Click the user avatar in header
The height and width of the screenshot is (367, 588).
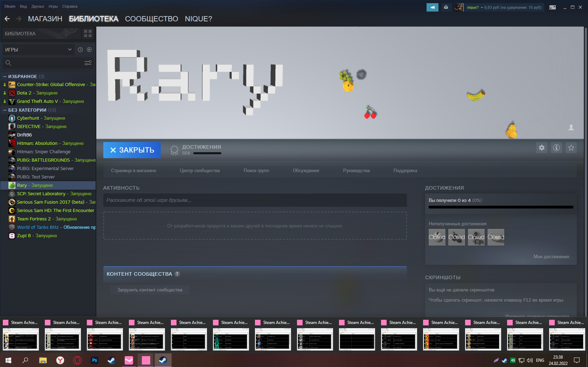(458, 7)
